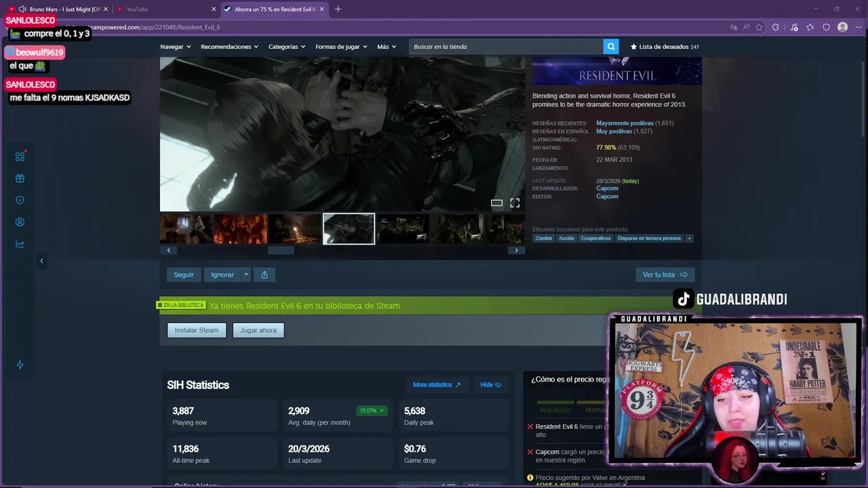The image size is (868, 488).
Task: Open the browser extensions puzzle icon
Action: (x=776, y=27)
